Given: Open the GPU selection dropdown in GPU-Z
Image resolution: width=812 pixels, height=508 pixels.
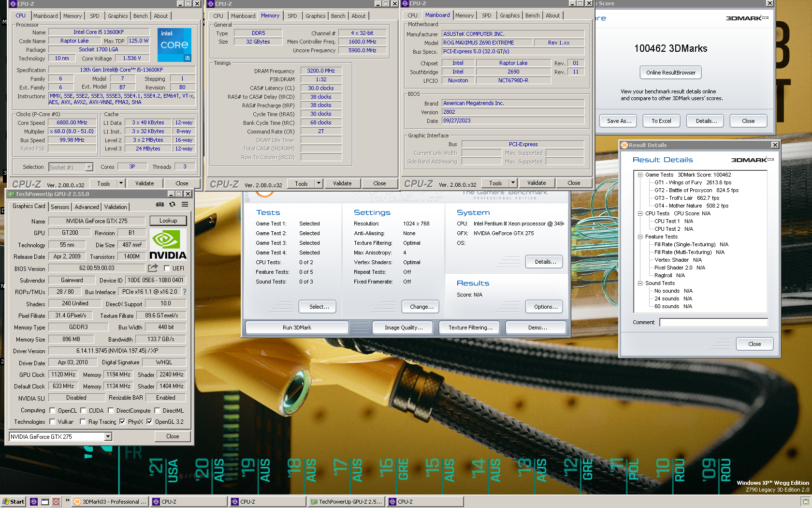Looking at the screenshot, I should pos(108,436).
